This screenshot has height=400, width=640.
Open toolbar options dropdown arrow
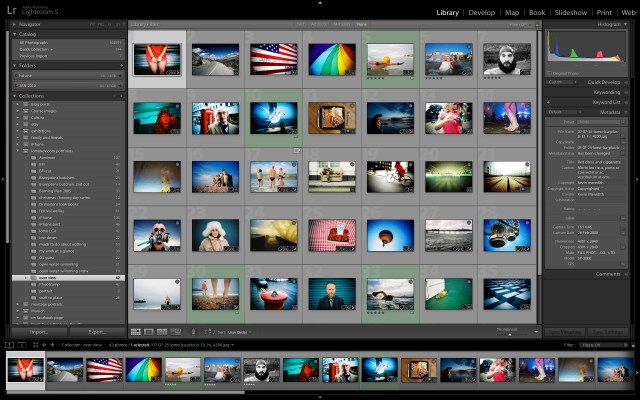coord(536,332)
